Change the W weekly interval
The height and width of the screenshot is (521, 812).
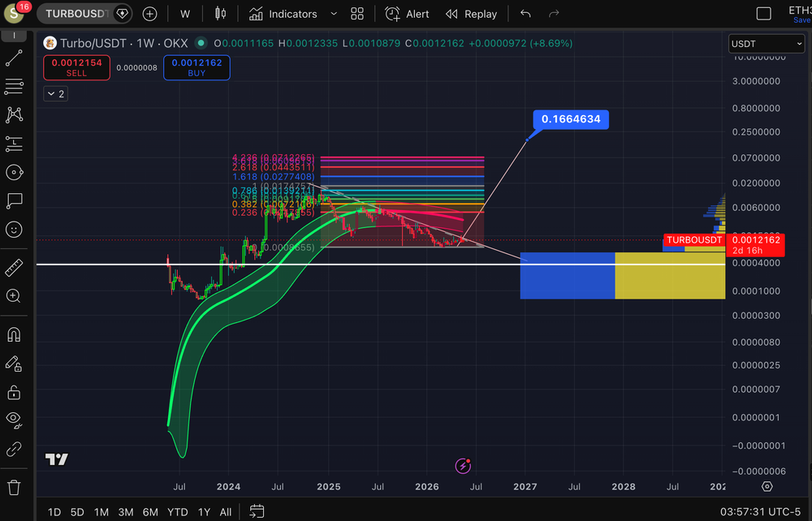pos(185,14)
